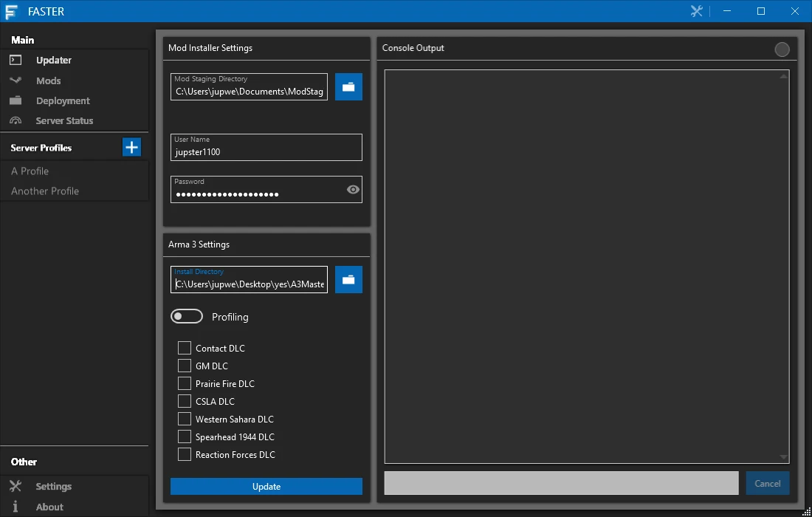Open the Server Status gauge icon
This screenshot has width=812, height=517.
(x=16, y=120)
